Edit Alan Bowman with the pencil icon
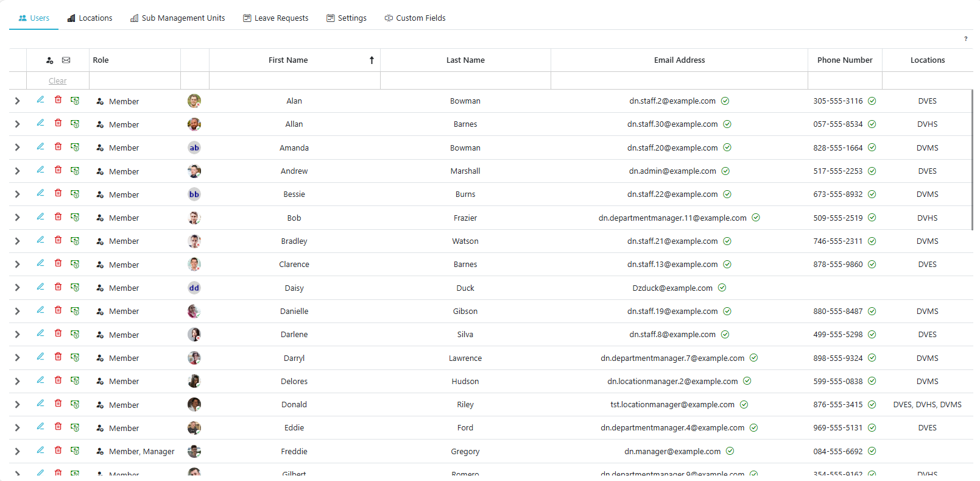Screen dimensions: 980x481 click(40, 100)
